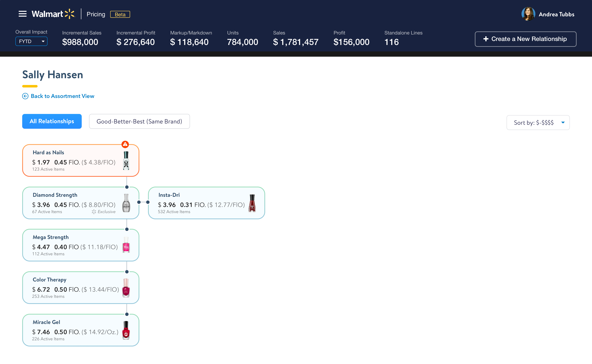This screenshot has height=364, width=592.
Task: Click the Walmart spark logo
Action: 70,14
